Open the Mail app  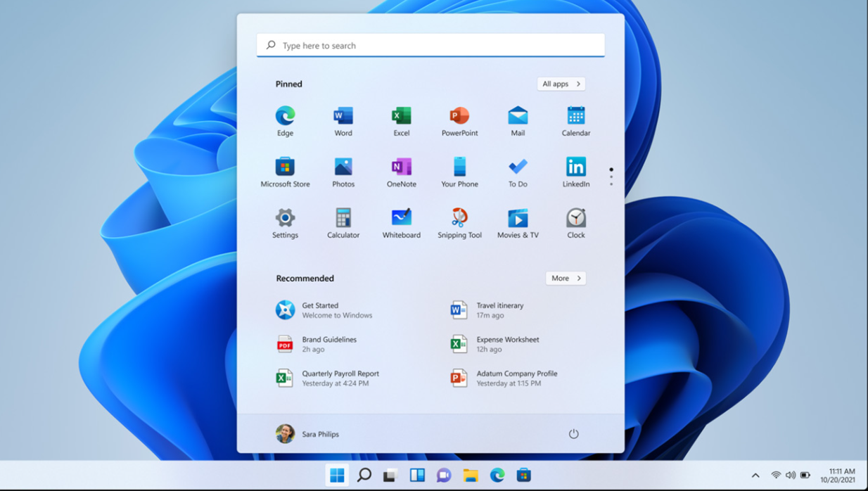pos(518,121)
